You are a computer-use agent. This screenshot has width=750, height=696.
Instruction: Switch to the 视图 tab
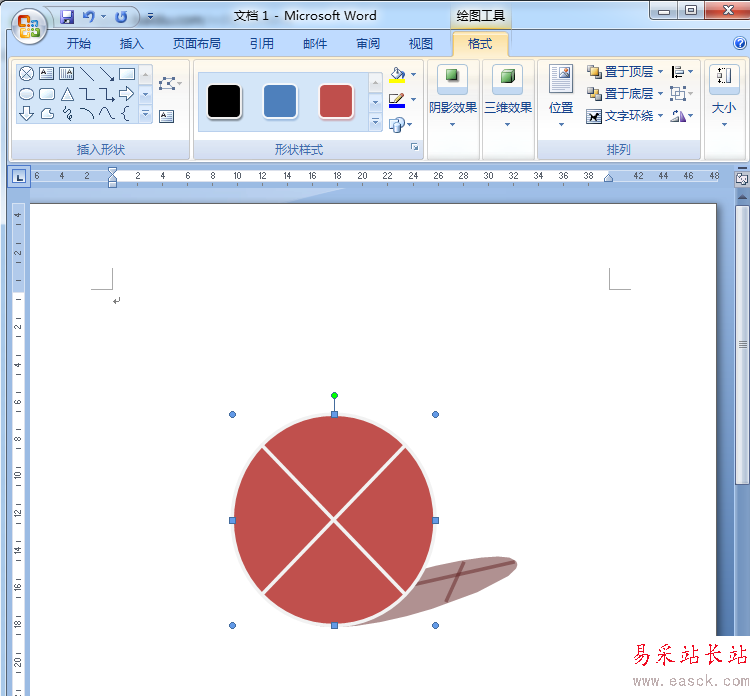(420, 44)
